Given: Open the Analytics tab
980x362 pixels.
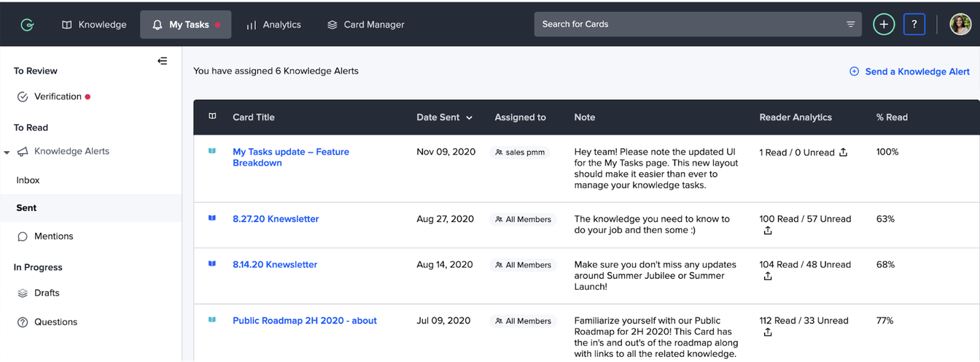Looking at the screenshot, I should click(273, 24).
